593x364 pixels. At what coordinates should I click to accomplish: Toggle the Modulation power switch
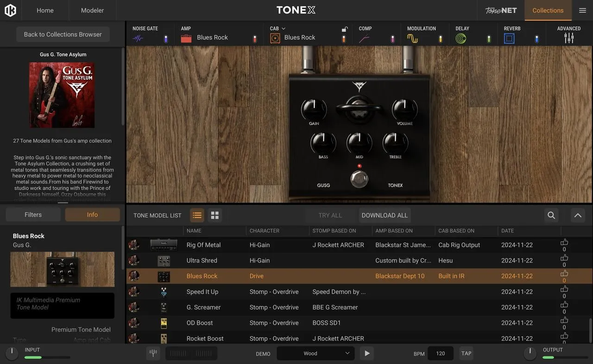click(x=441, y=39)
